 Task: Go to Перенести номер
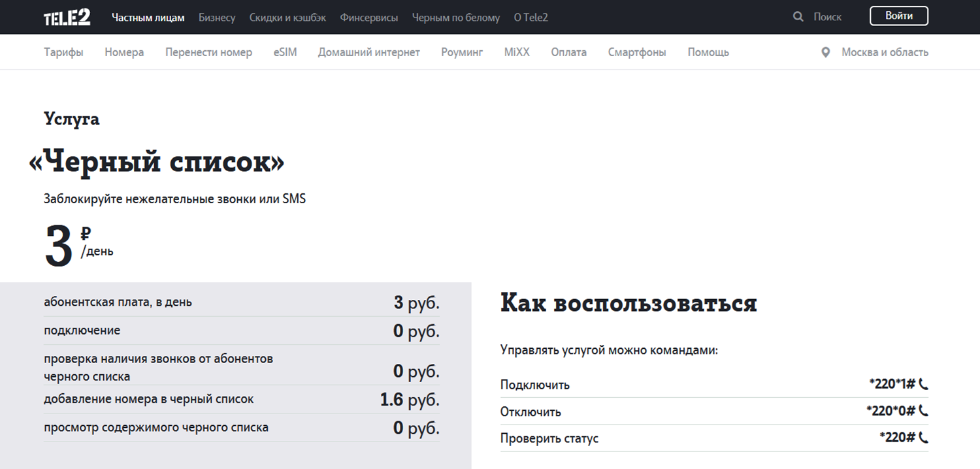coord(208,52)
